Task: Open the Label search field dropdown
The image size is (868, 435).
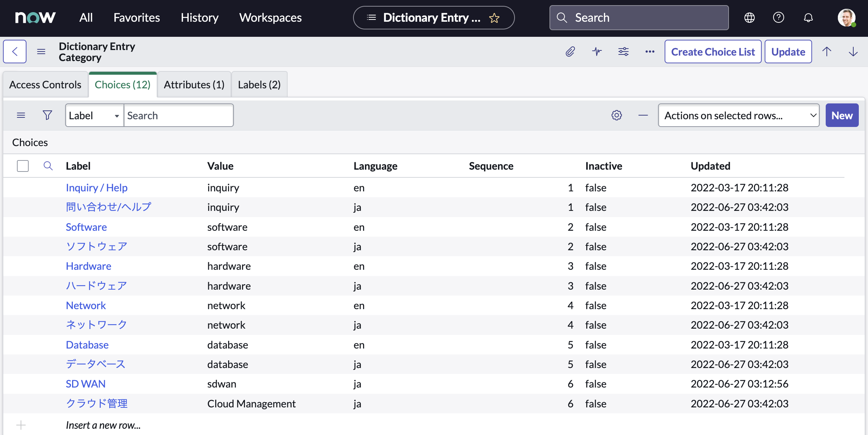Action: 94,116
